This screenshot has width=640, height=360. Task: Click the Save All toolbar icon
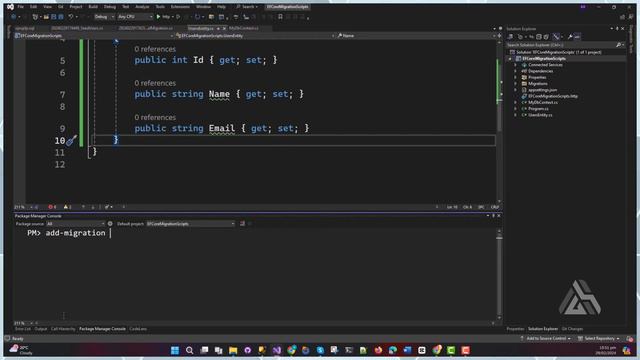61,17
